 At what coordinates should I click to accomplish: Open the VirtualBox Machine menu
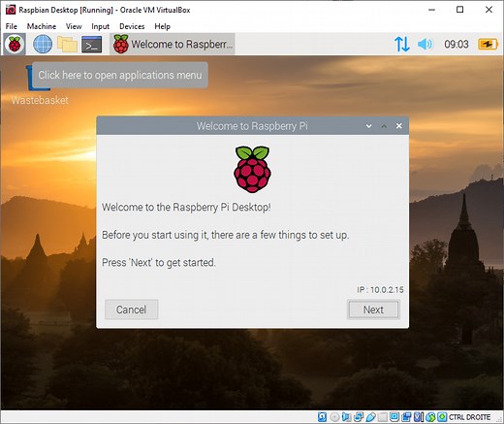pos(42,26)
